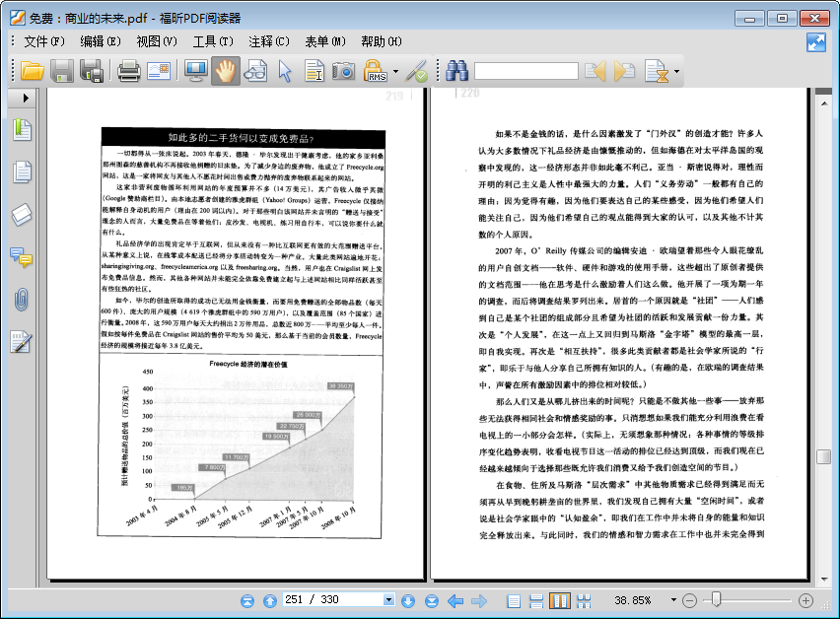Click the pen sign document icon
The image size is (840, 619).
point(416,71)
